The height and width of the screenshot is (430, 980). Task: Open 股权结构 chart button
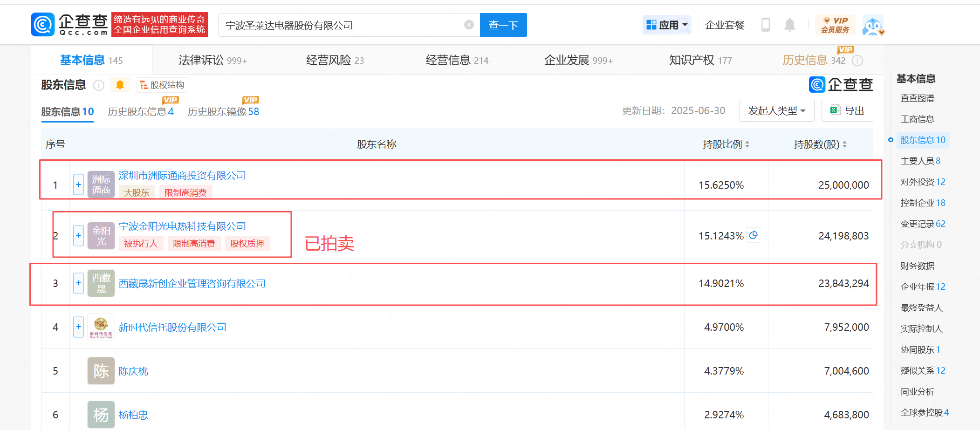click(x=162, y=85)
